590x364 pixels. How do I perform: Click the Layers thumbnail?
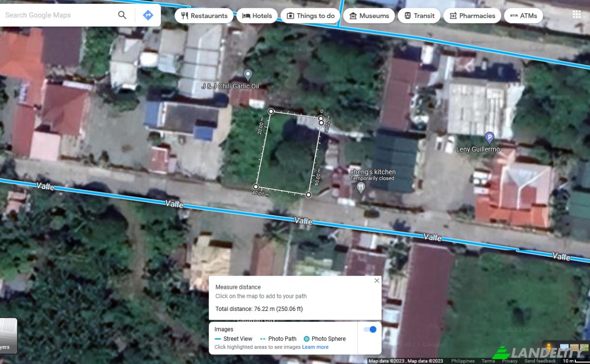coord(8,336)
